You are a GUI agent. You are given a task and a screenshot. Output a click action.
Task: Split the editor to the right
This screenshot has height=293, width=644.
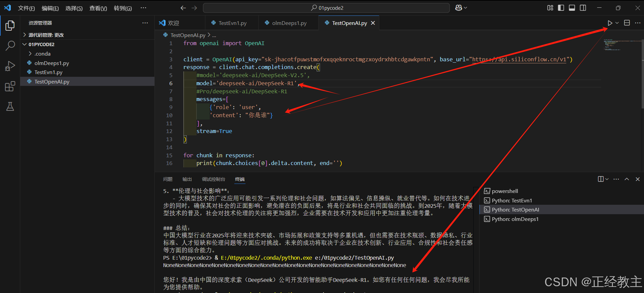click(x=627, y=23)
